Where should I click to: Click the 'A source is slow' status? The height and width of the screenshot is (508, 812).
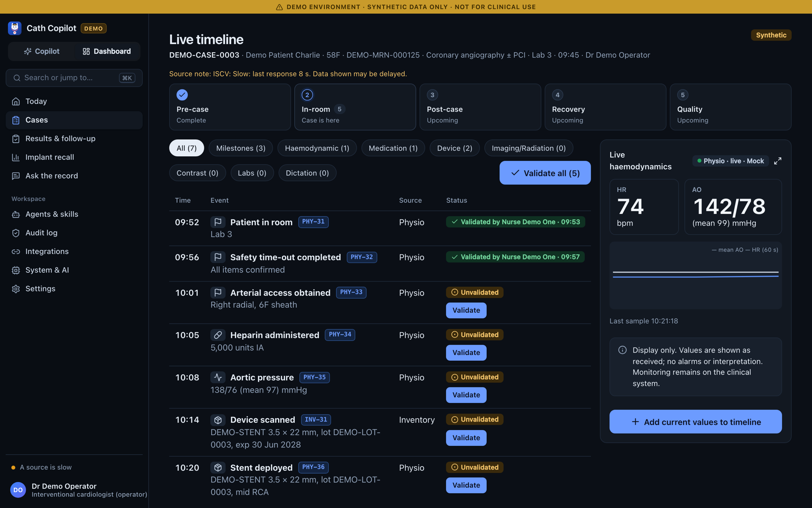tap(41, 467)
